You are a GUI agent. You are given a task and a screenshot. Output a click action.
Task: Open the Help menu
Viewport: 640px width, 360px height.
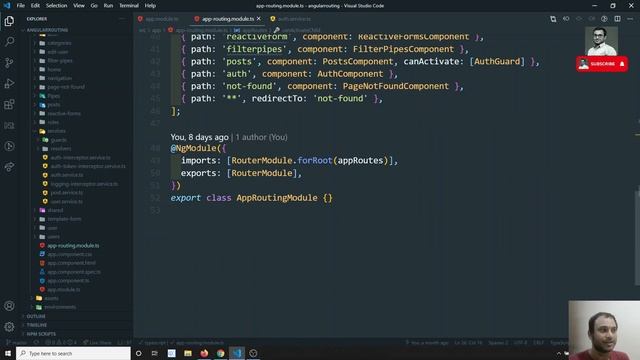point(150,6)
